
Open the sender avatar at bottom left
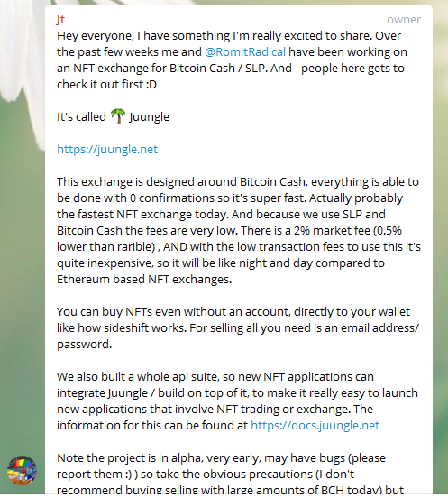coord(23,470)
